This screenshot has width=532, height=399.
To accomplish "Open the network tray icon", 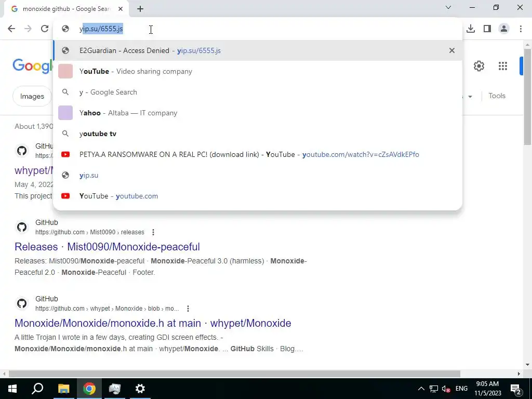I will pyautogui.click(x=434, y=389).
